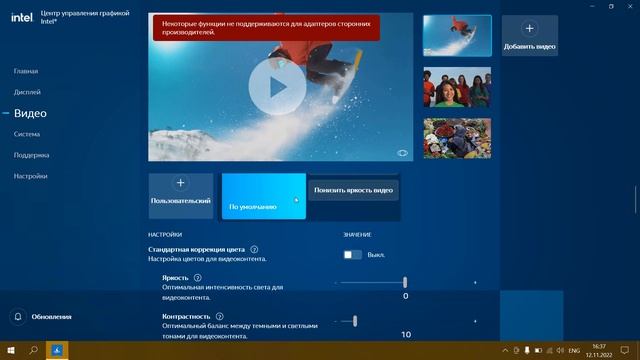Viewport: 640px width, 360px height.
Task: Toggle Стандартная коррекция цвета switch
Action: pos(352,255)
